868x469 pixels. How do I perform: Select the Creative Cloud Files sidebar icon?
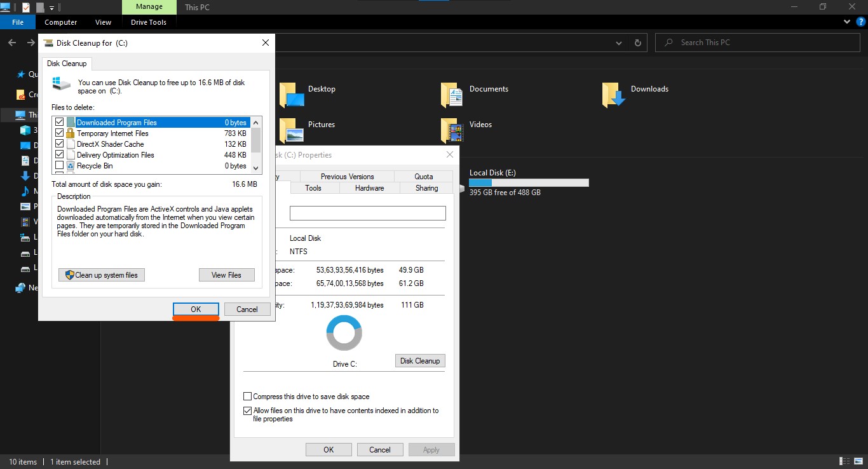click(21, 94)
